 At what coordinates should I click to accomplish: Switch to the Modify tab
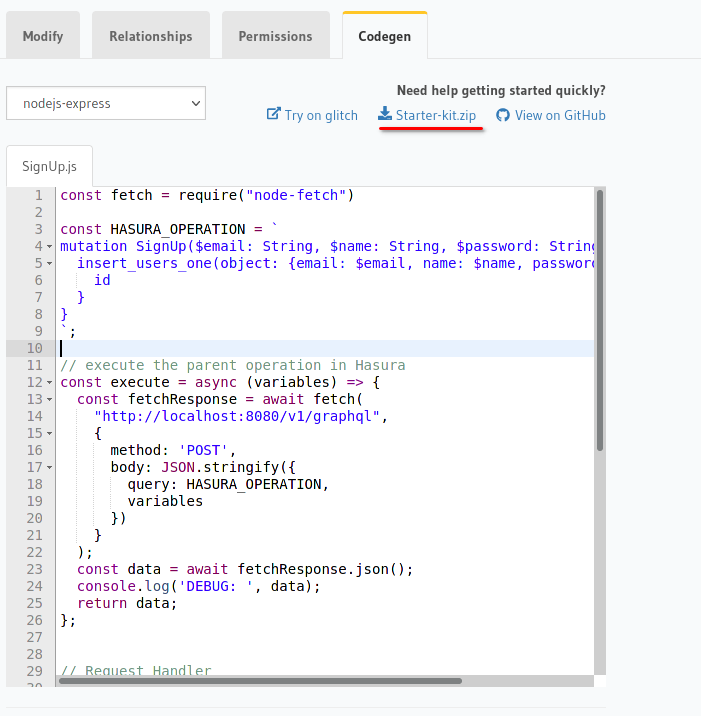(x=43, y=36)
